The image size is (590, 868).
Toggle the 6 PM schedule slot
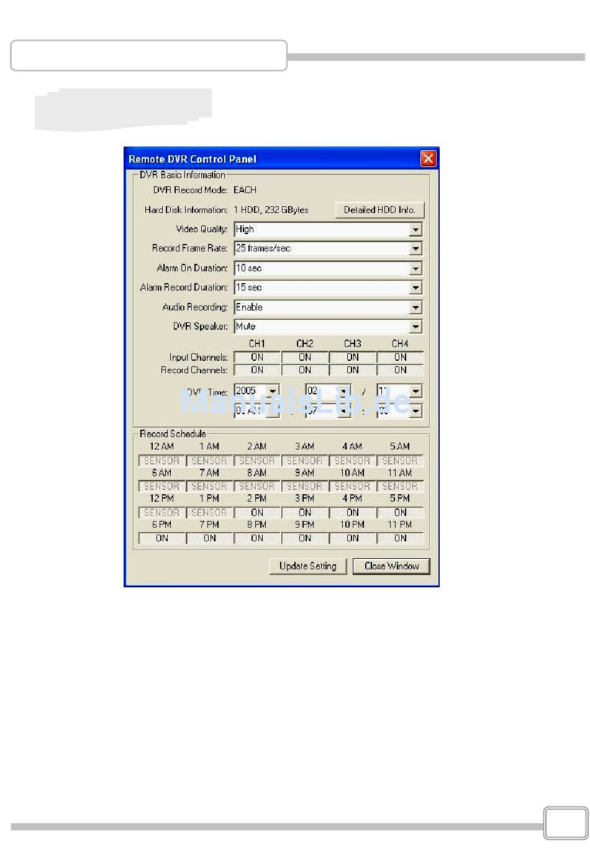coord(161,538)
